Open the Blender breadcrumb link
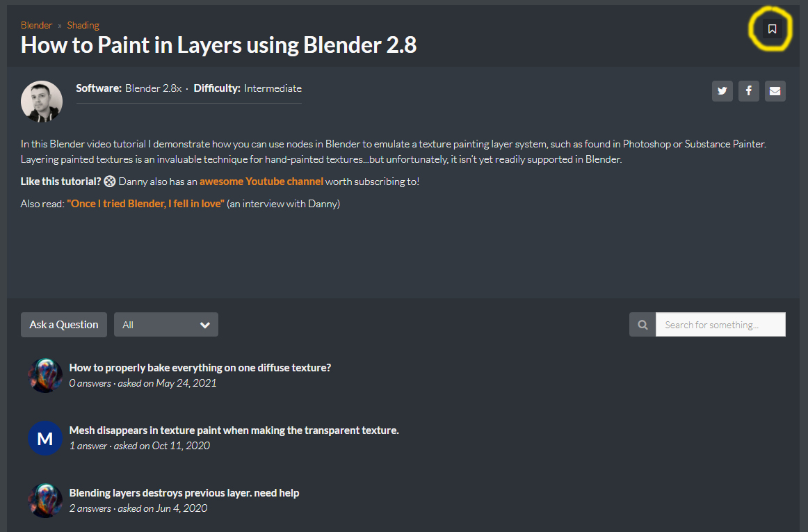The image size is (808, 532). pyautogui.click(x=36, y=25)
